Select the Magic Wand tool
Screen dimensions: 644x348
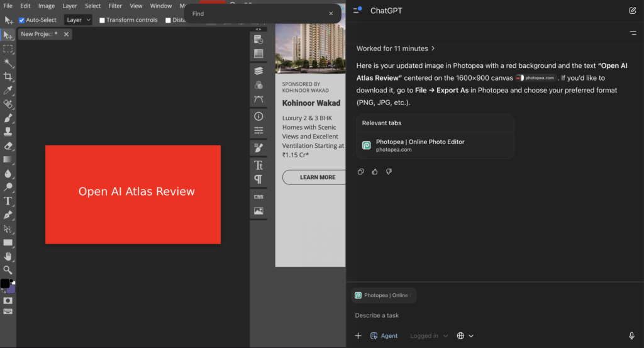[x=8, y=63]
